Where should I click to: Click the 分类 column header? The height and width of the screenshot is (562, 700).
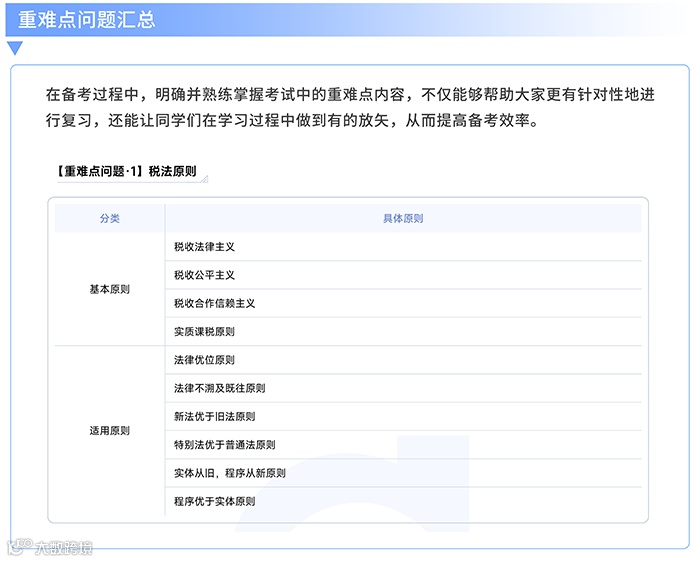109,218
